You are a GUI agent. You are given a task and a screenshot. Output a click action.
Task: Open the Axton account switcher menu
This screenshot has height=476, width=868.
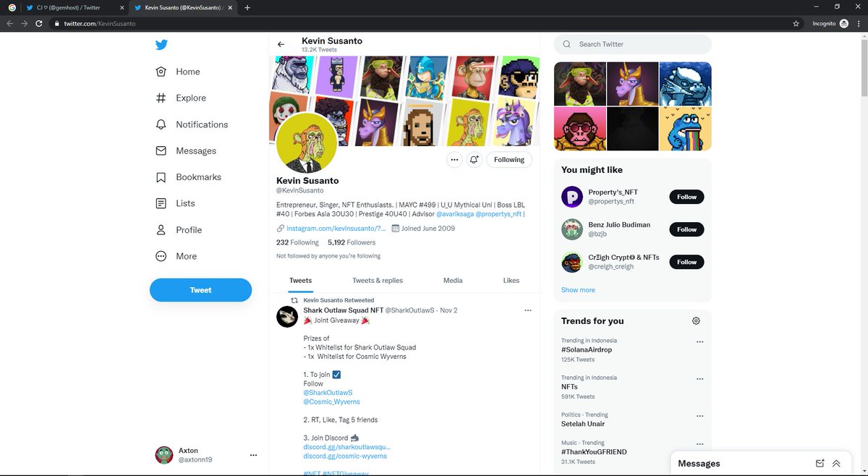(253, 455)
